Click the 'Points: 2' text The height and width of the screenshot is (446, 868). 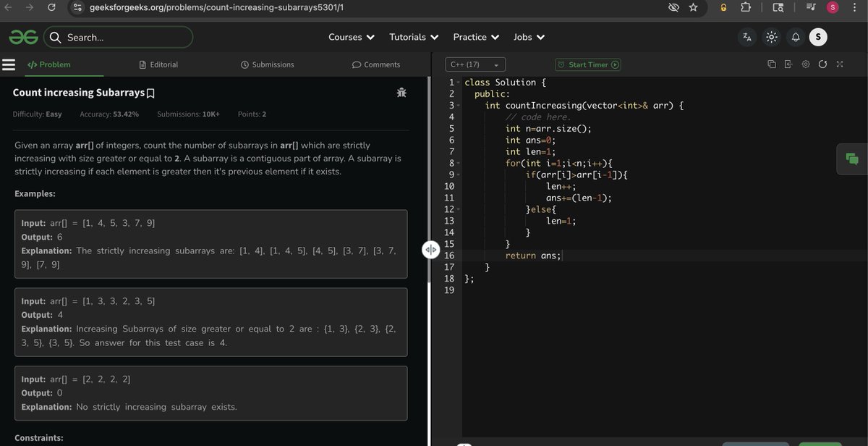tap(252, 114)
